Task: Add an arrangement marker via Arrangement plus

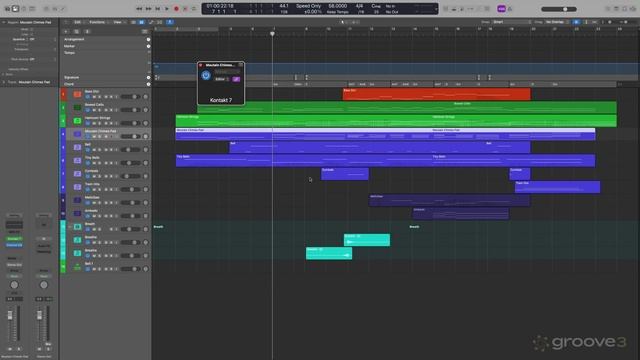Action: click(149, 40)
